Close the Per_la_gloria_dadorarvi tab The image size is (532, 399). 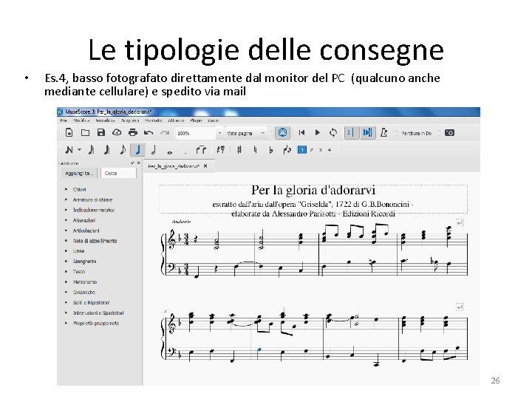tap(205, 166)
